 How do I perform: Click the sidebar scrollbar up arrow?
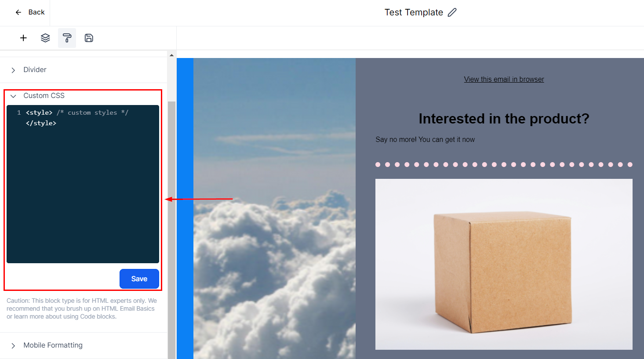171,55
